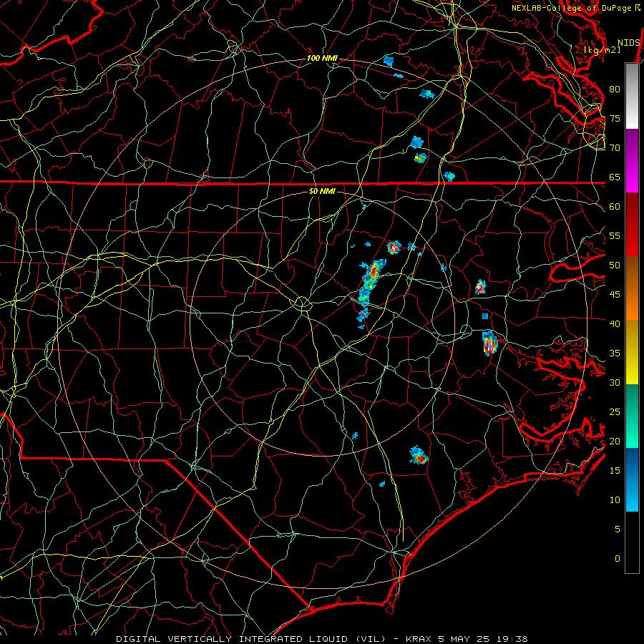644x644 pixels.
Task: Click the NIDS label above the scale
Action: click(629, 43)
